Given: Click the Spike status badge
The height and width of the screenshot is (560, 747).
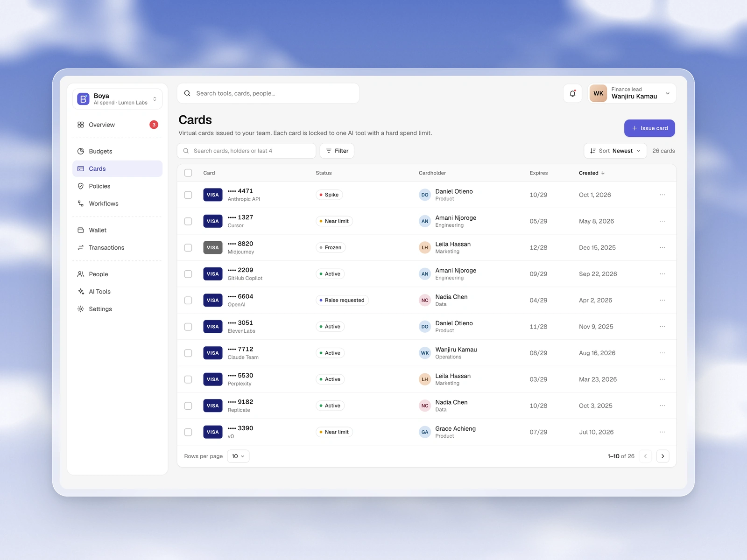Looking at the screenshot, I should click(x=329, y=195).
